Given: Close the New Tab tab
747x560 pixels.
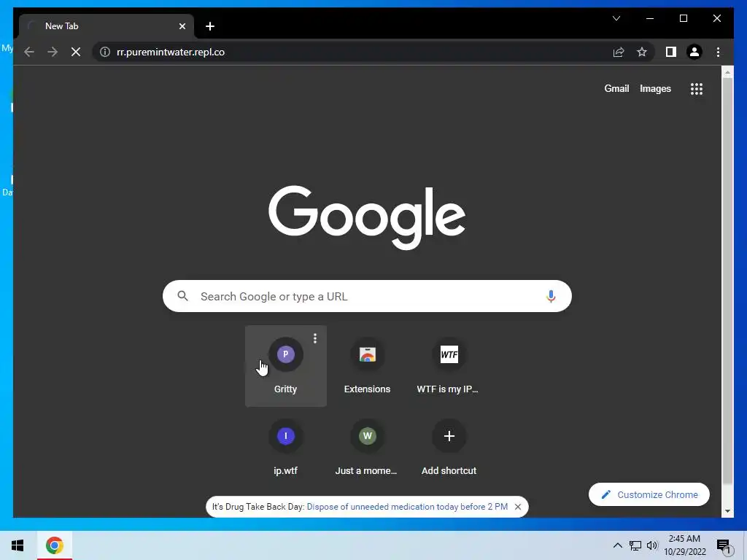Looking at the screenshot, I should click(182, 26).
